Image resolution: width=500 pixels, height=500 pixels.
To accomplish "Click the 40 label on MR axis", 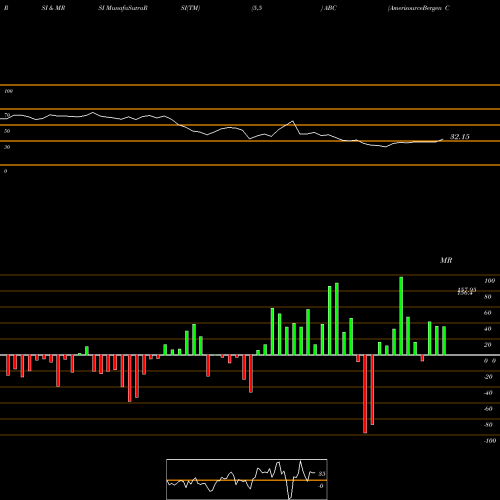I will (x=488, y=329).
